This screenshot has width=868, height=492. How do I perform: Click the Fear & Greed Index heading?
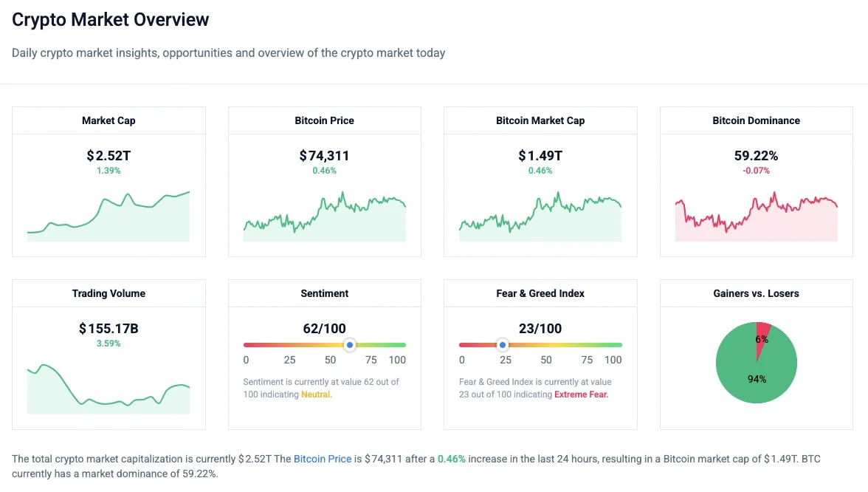point(540,293)
